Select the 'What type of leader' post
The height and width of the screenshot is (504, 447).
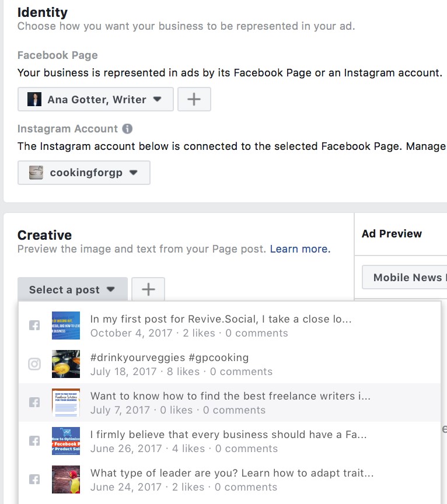click(231, 480)
